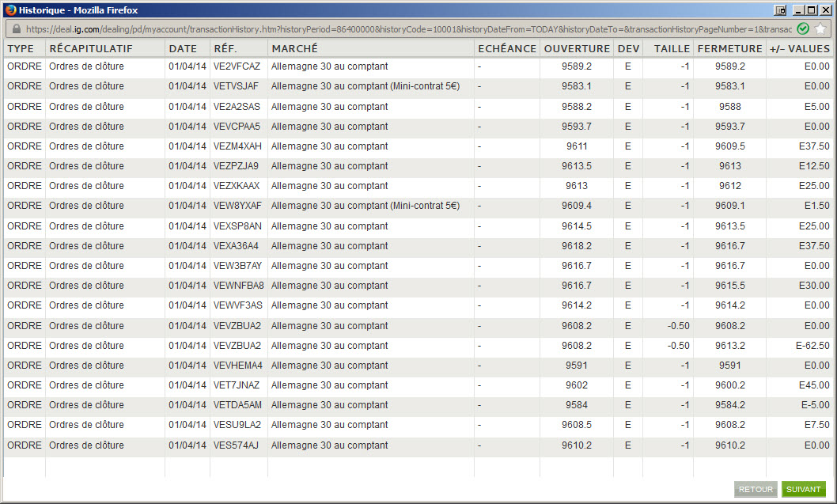Select reference VEWVF3AS
Screen dimensions: 837x504
[238, 305]
